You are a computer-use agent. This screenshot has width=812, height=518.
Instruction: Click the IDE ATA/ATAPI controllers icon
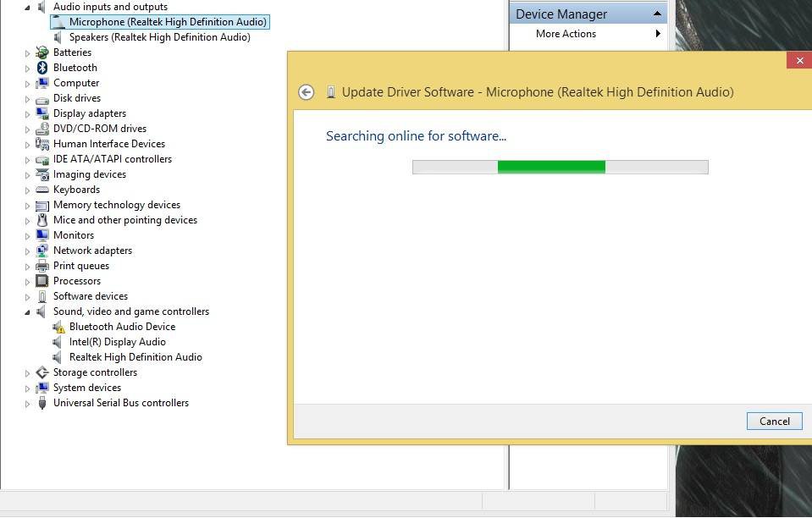pyautogui.click(x=42, y=159)
